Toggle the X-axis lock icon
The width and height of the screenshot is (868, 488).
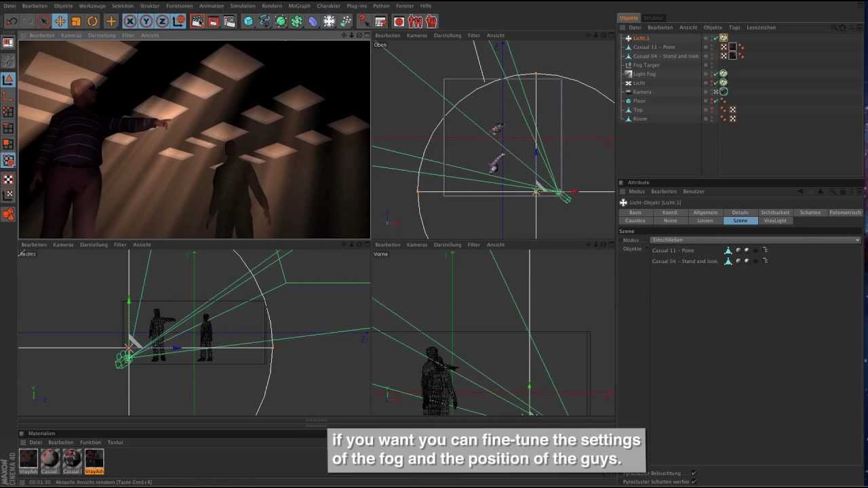[x=130, y=22]
